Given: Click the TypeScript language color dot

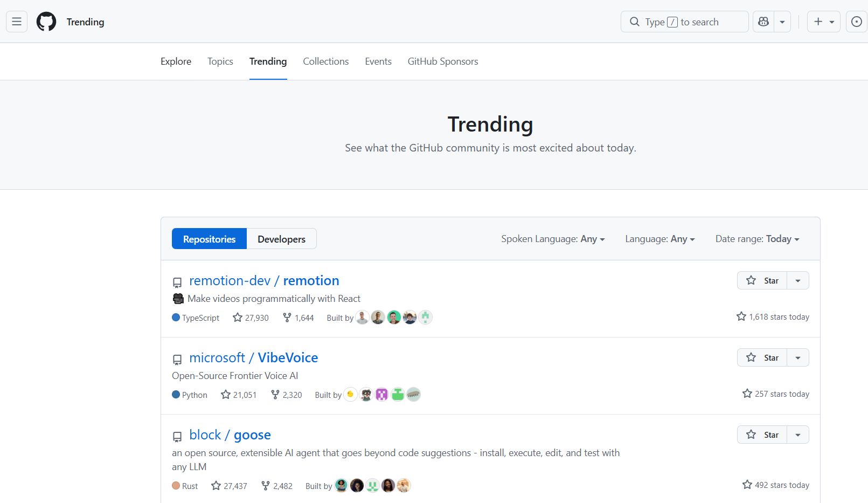Looking at the screenshot, I should [x=176, y=318].
